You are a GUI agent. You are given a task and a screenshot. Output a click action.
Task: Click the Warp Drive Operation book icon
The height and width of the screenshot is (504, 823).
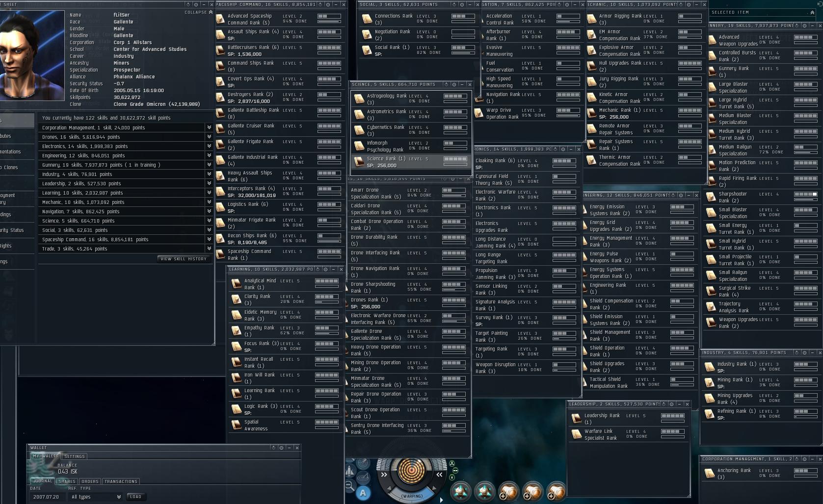[x=478, y=113]
